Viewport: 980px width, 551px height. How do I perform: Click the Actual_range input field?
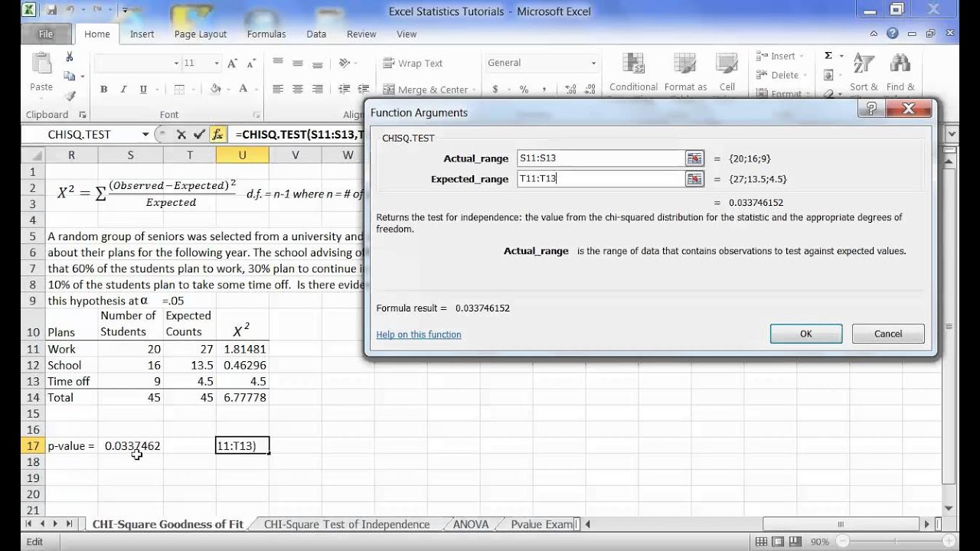click(x=600, y=158)
